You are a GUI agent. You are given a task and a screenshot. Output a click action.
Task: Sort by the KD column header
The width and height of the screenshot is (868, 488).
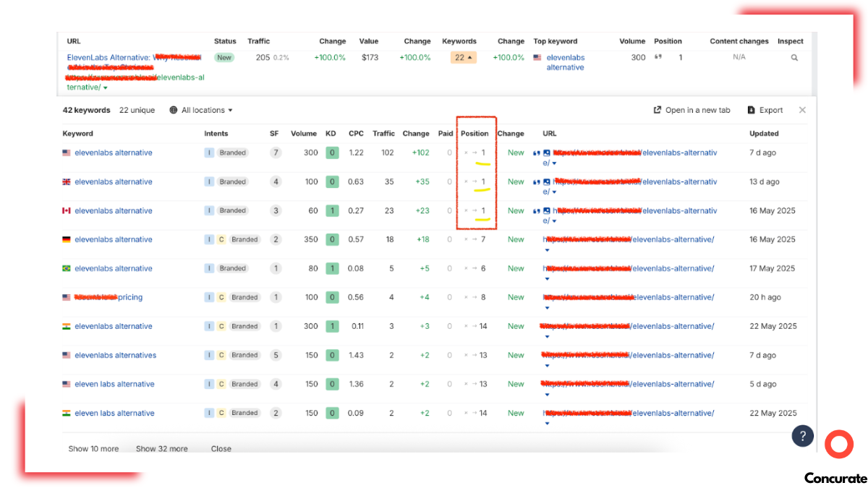[331, 133]
